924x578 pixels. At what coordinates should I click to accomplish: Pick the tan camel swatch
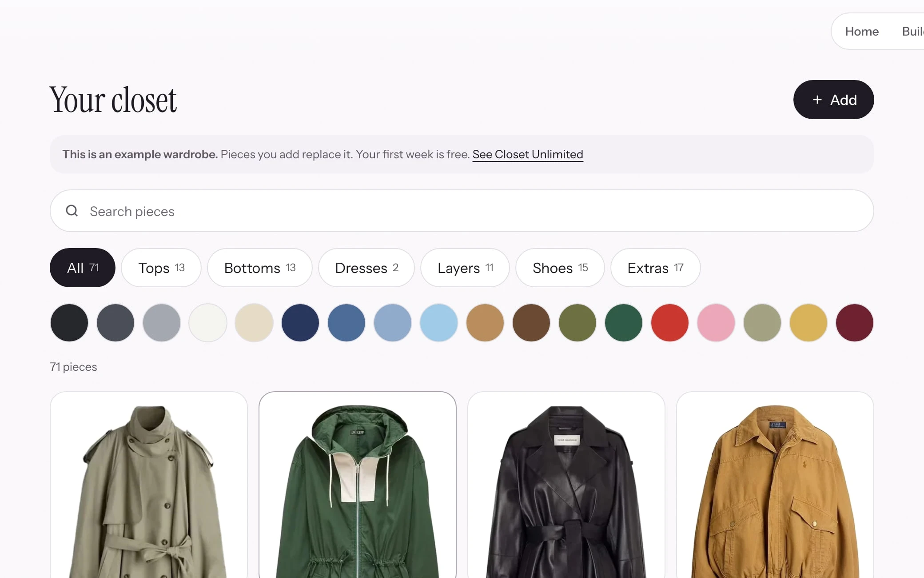coord(485,323)
